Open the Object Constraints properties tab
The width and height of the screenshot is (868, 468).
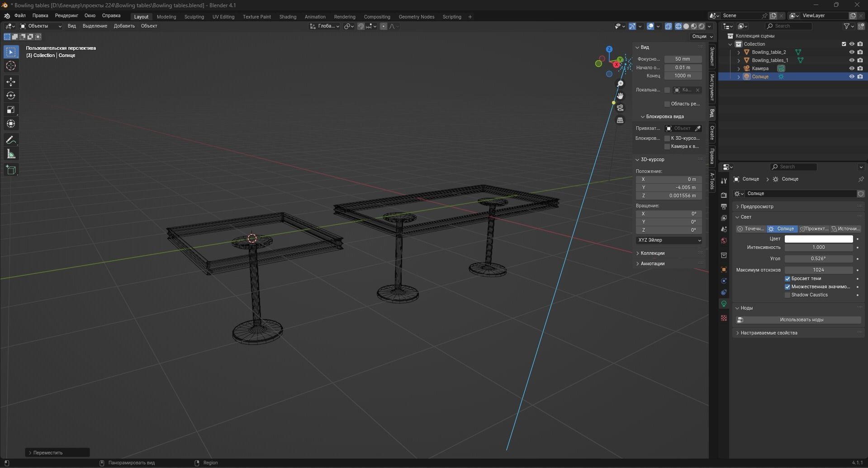pyautogui.click(x=724, y=292)
